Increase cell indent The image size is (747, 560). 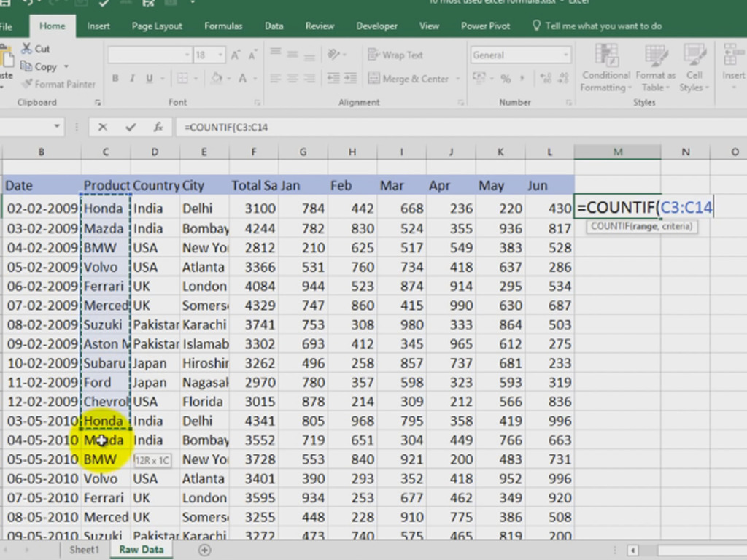click(351, 78)
